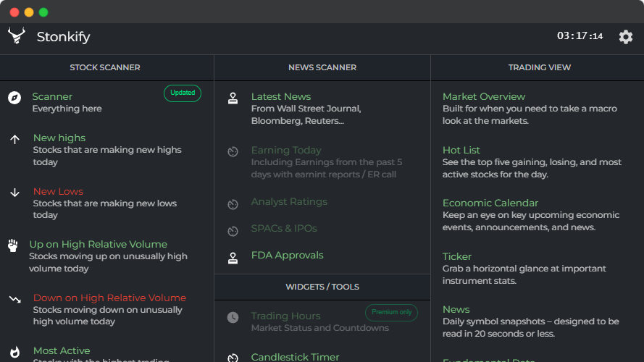Image resolution: width=644 pixels, height=362 pixels.
Task: Click the 03:17:14 clock display
Action: (x=580, y=36)
